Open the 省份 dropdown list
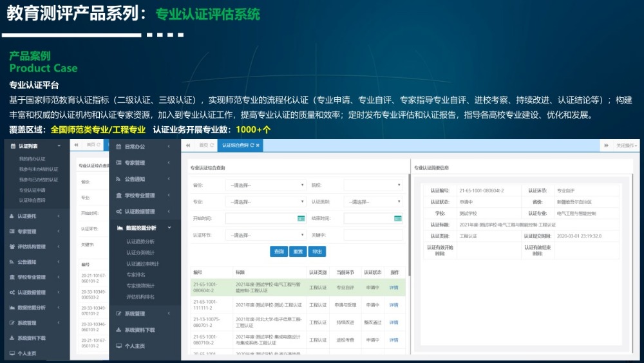The width and height of the screenshot is (644, 363). [265, 185]
